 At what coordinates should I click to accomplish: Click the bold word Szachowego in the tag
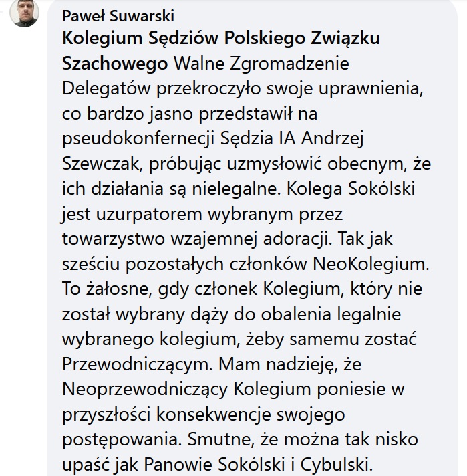pos(115,64)
